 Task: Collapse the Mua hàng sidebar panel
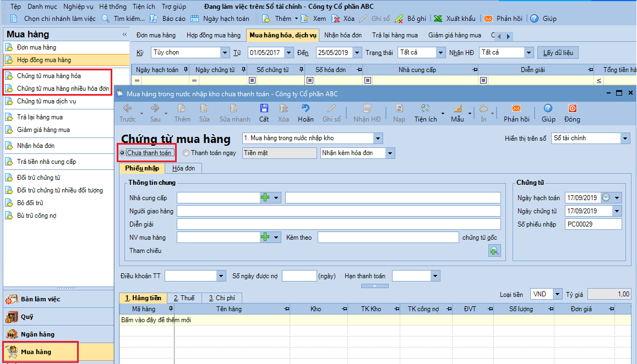(x=125, y=35)
